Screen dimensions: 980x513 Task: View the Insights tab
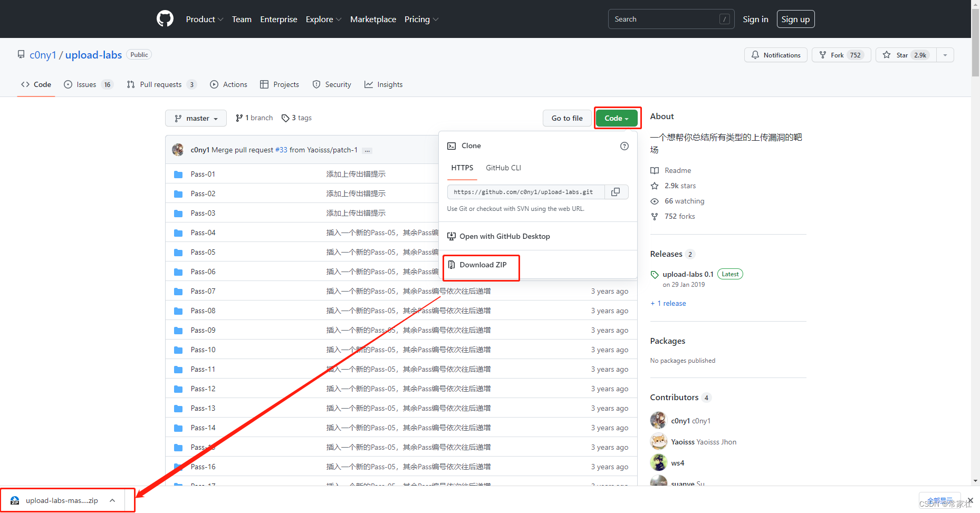click(x=383, y=84)
